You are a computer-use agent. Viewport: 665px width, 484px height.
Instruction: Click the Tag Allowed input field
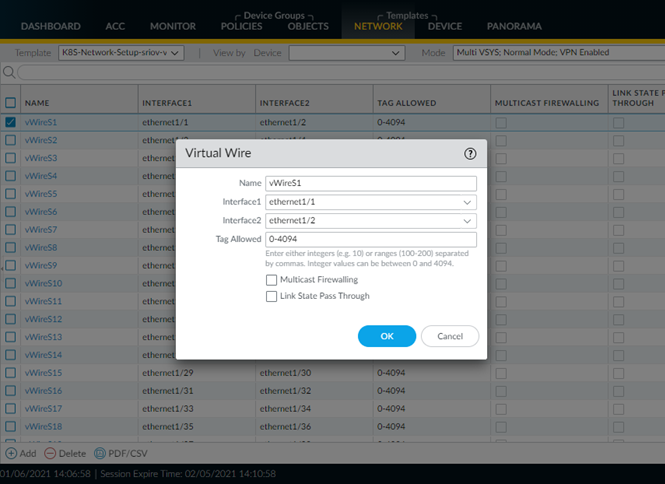point(370,239)
